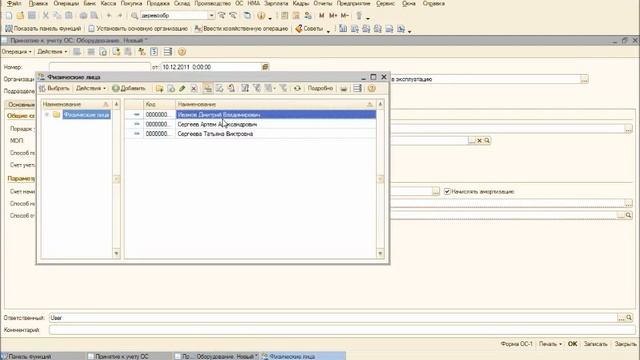This screenshot has width=640, height=360.
Task: Open the date picker icon next to date field
Action: [x=265, y=67]
